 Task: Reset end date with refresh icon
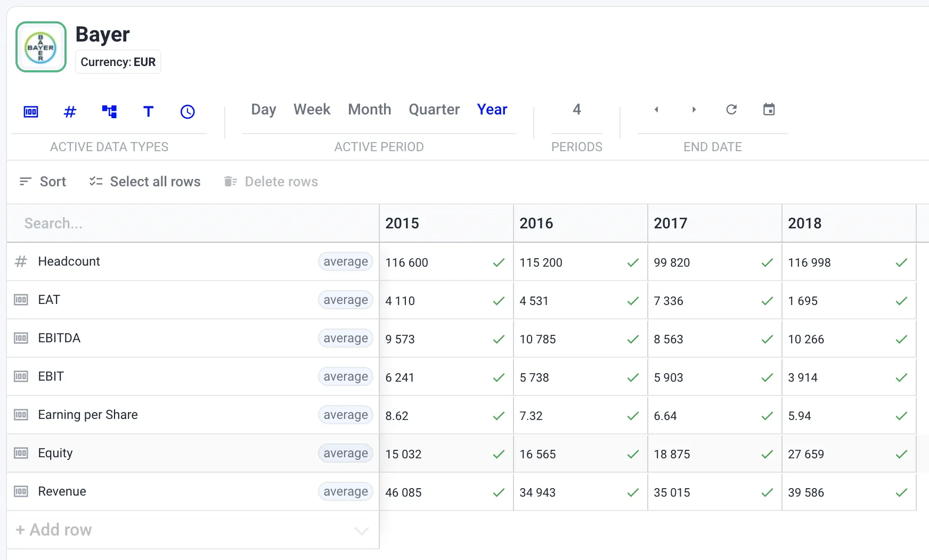pyautogui.click(x=731, y=110)
